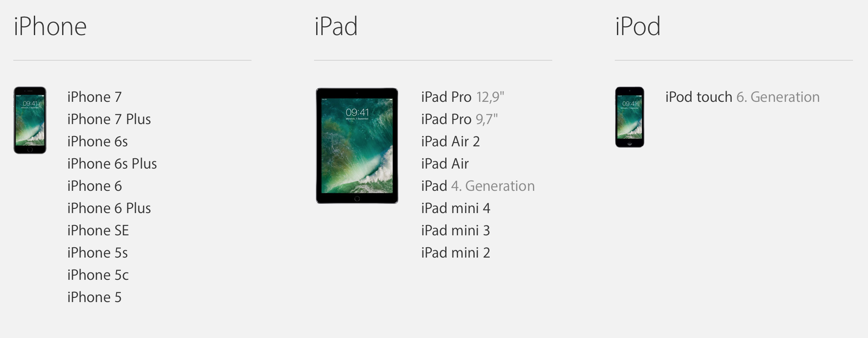
Task: Click the iPhone device image
Action: click(x=30, y=120)
